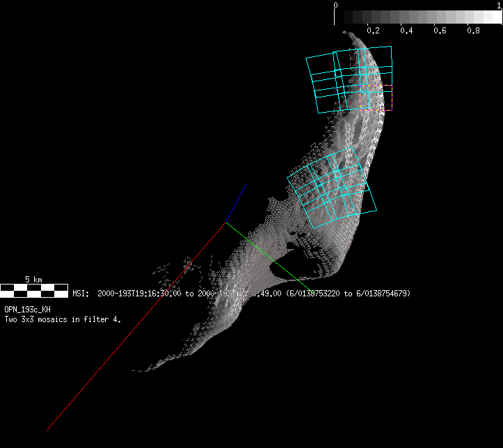Click the '6/0138754679)' end clock value
The image size is (503, 448).
[383, 294]
